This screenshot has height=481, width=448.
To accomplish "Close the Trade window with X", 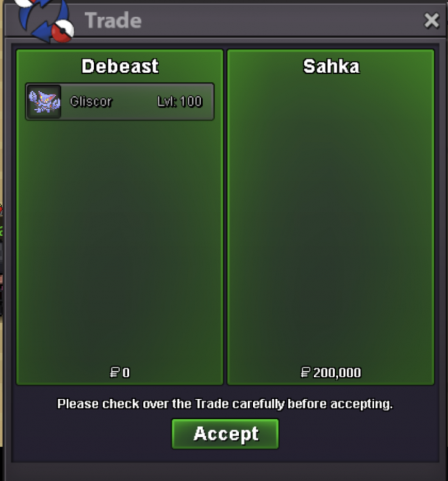I will click(431, 21).
